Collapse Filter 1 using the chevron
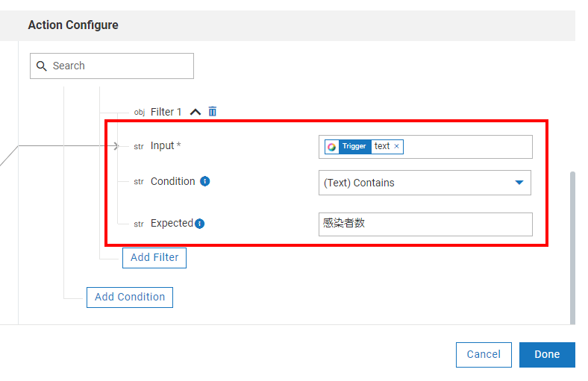 coord(196,112)
